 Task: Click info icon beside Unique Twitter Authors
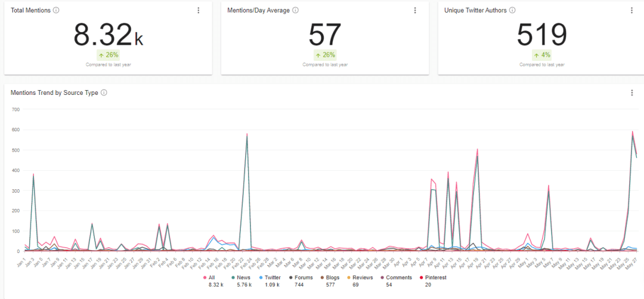click(512, 10)
